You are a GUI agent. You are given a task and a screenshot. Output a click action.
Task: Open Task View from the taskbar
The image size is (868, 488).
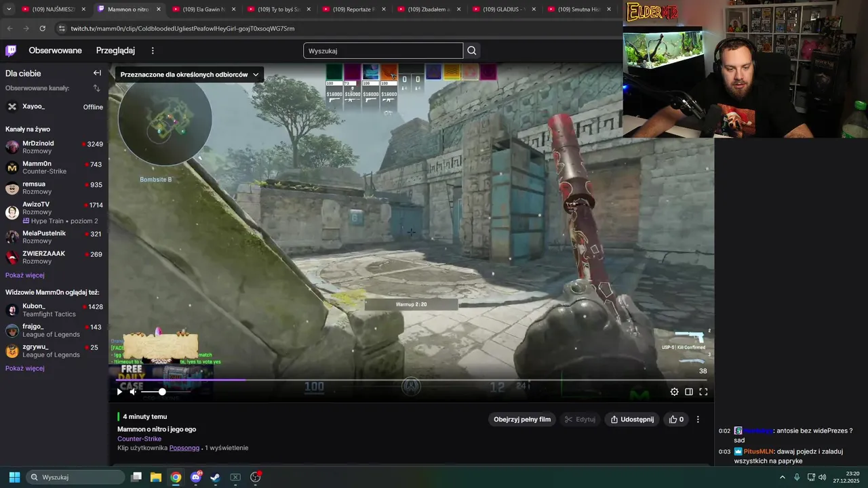tap(136, 477)
